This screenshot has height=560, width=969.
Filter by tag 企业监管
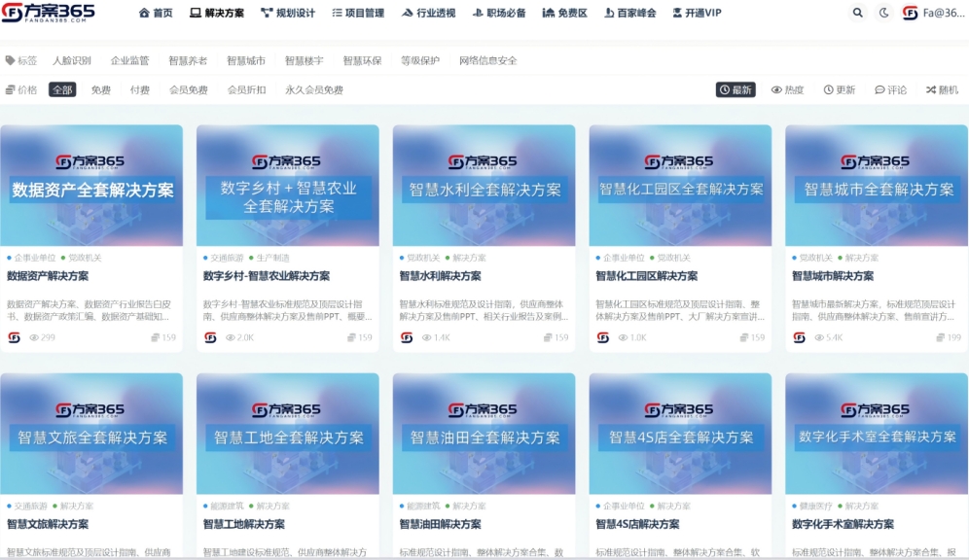[129, 60]
